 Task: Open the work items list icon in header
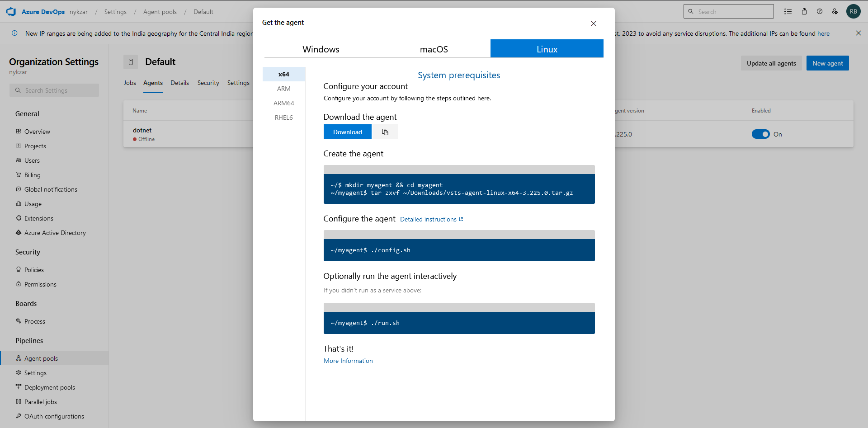point(788,12)
